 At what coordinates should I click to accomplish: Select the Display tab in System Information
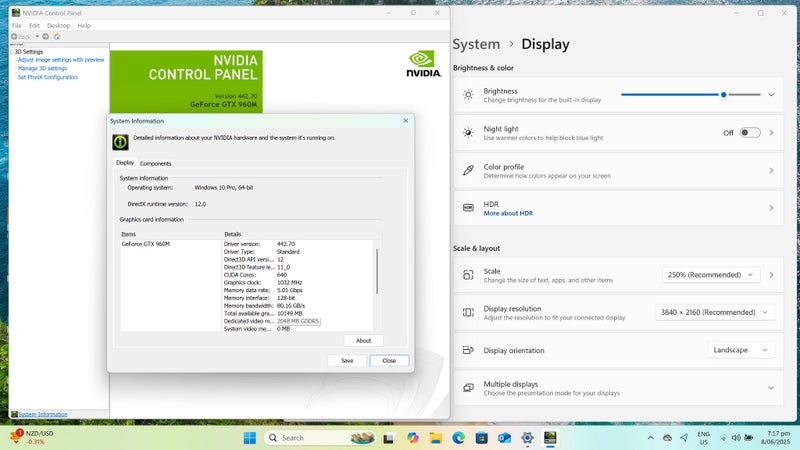point(125,163)
